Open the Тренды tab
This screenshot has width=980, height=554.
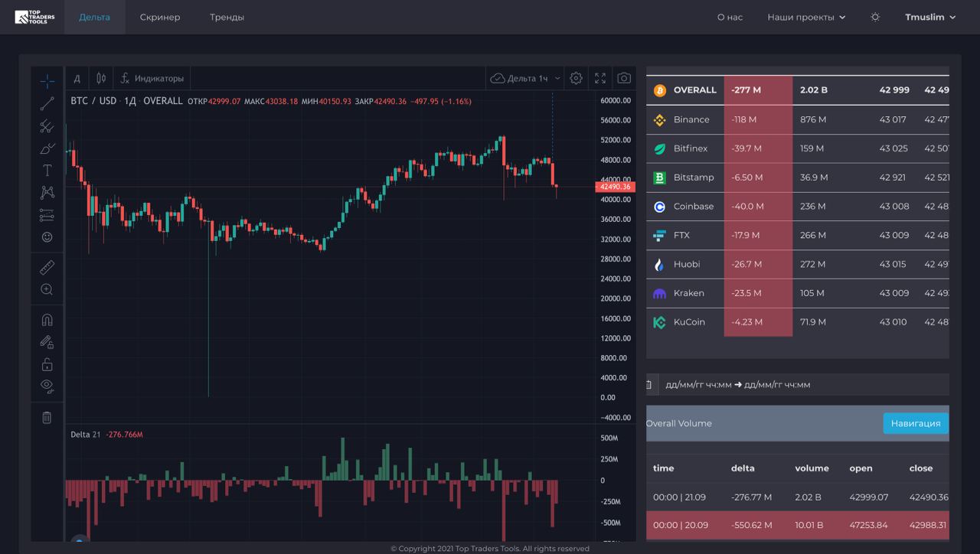click(227, 17)
